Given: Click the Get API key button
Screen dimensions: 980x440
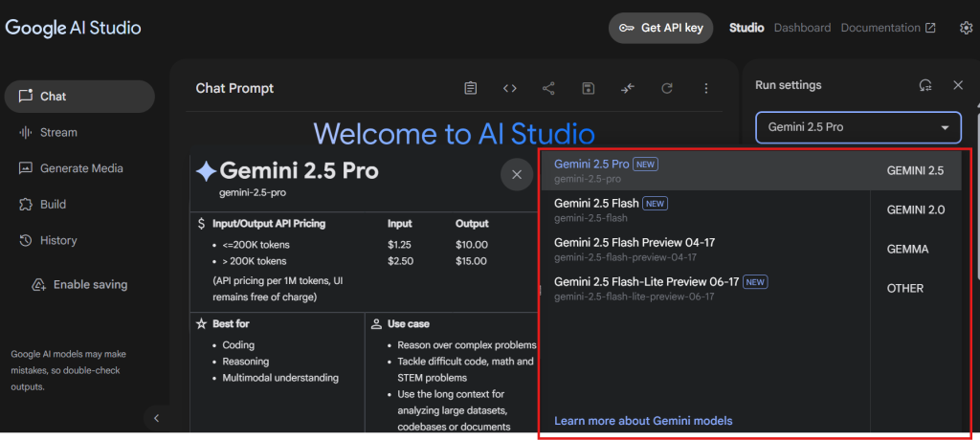Looking at the screenshot, I should click(x=660, y=28).
